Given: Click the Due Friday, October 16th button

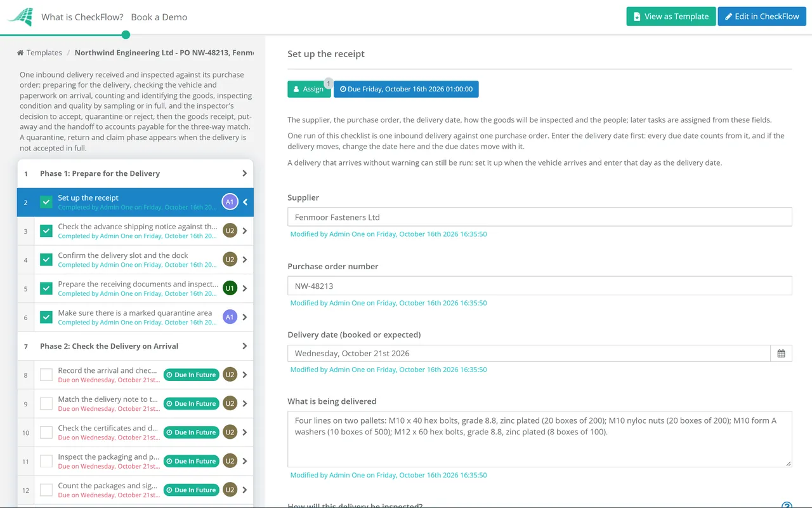Looking at the screenshot, I should [x=406, y=89].
